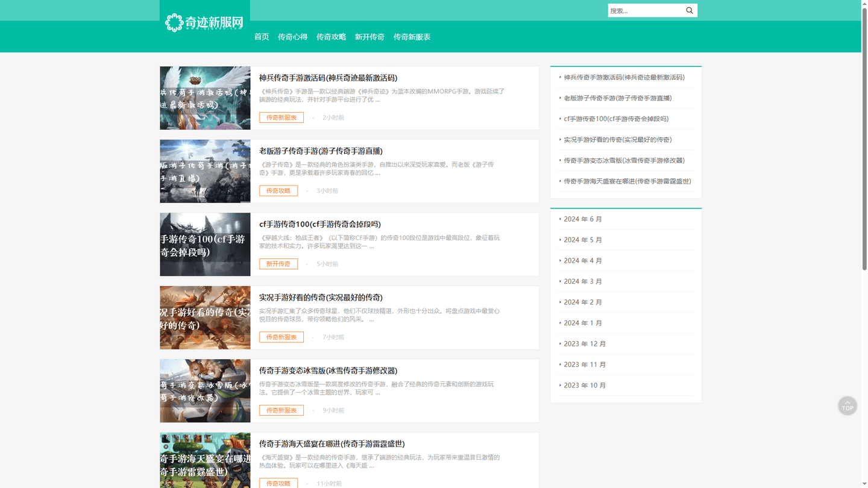Open the 2024 年 2 月 archive
The height and width of the screenshot is (488, 868).
coord(583,302)
